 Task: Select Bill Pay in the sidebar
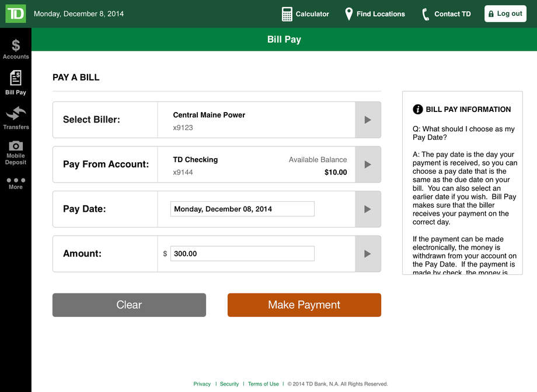16,83
